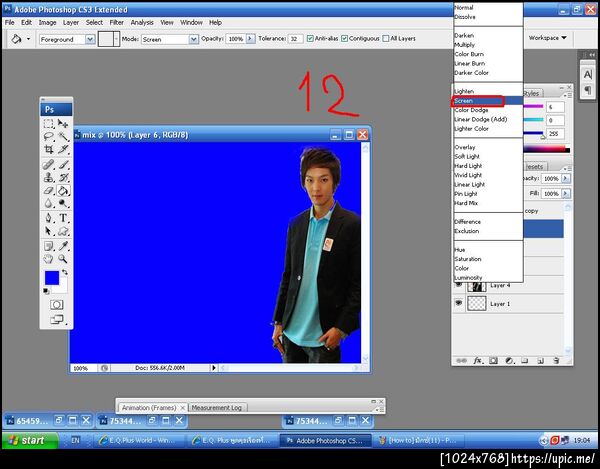600x469 pixels.
Task: Select the Type tool
Action: click(x=63, y=218)
